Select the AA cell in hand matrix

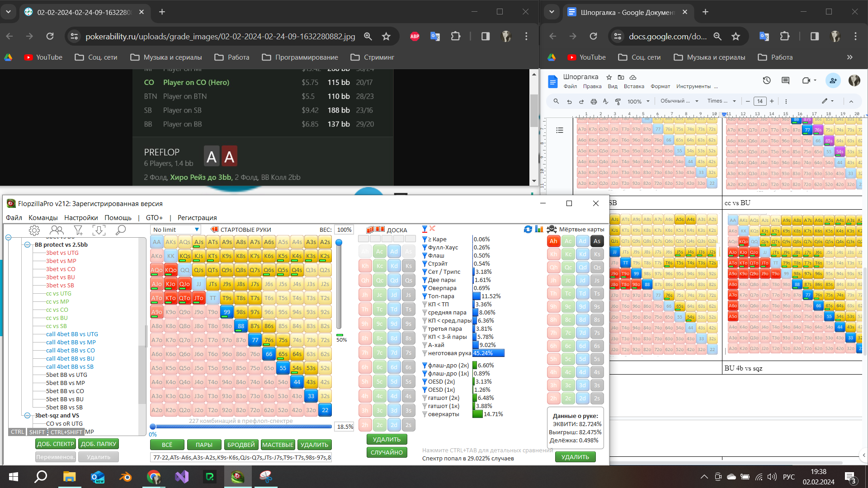[x=156, y=242]
